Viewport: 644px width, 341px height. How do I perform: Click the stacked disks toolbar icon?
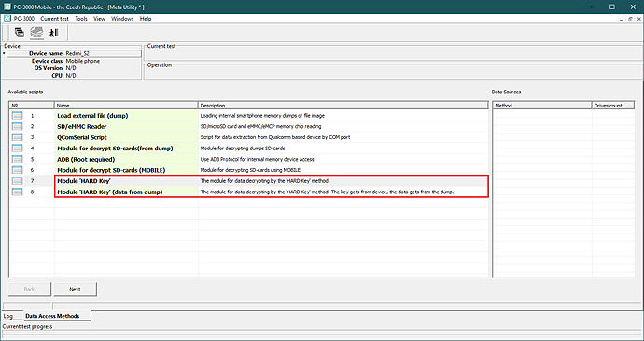(36, 33)
